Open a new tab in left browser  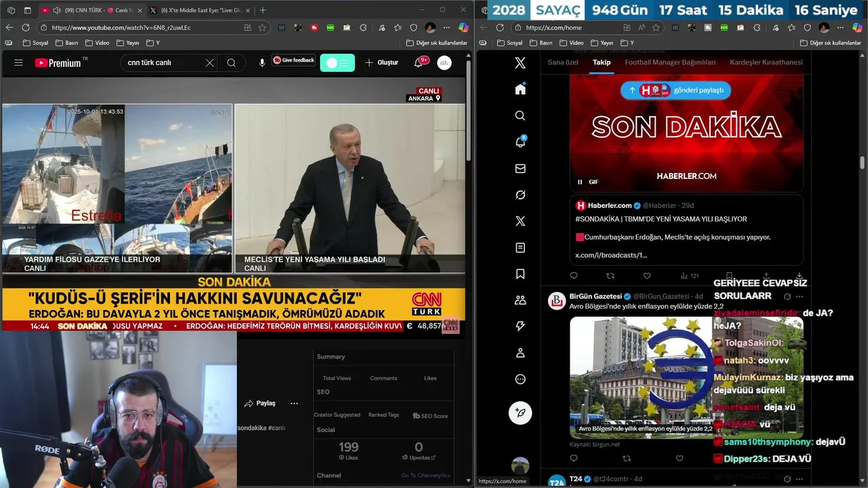coord(262,10)
